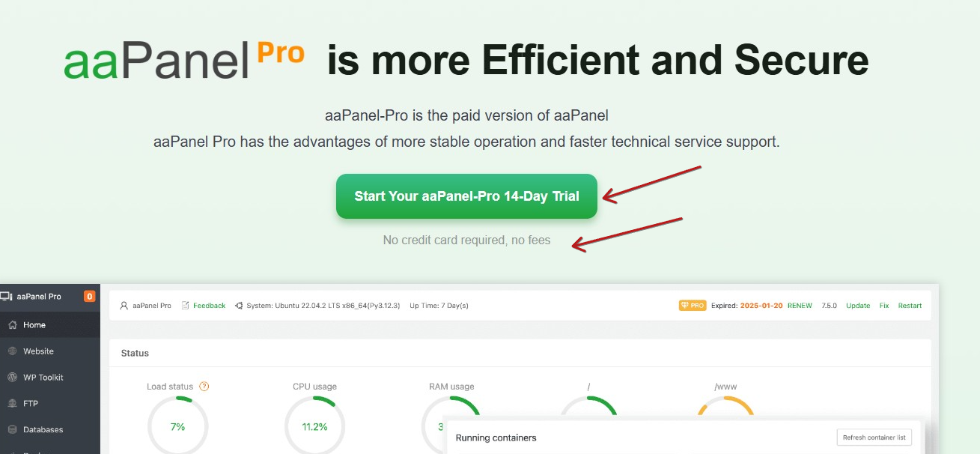Click the CPU usage 11.2% gauge
The image size is (980, 454).
point(314,426)
